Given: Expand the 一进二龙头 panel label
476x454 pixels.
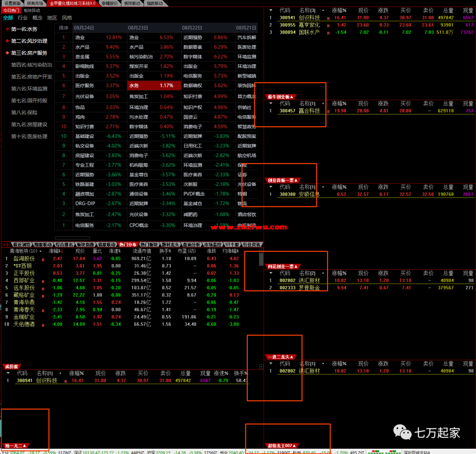Looking at the screenshot, I should (x=280, y=357).
